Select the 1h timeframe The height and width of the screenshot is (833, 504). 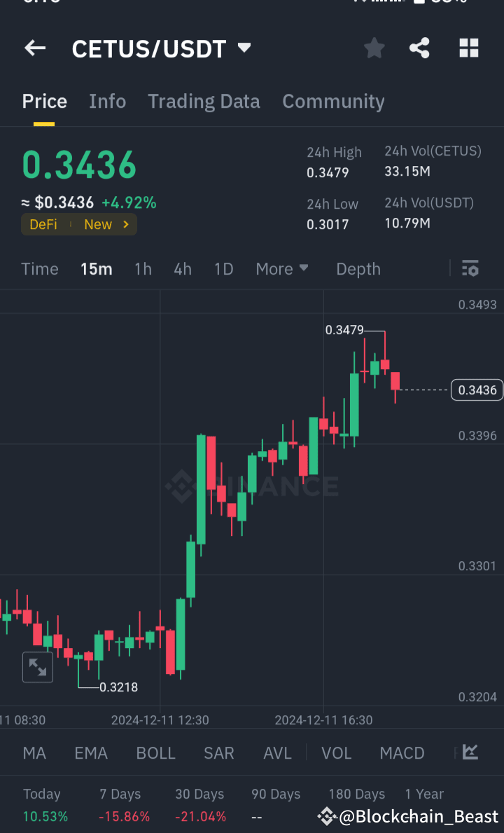pos(143,268)
